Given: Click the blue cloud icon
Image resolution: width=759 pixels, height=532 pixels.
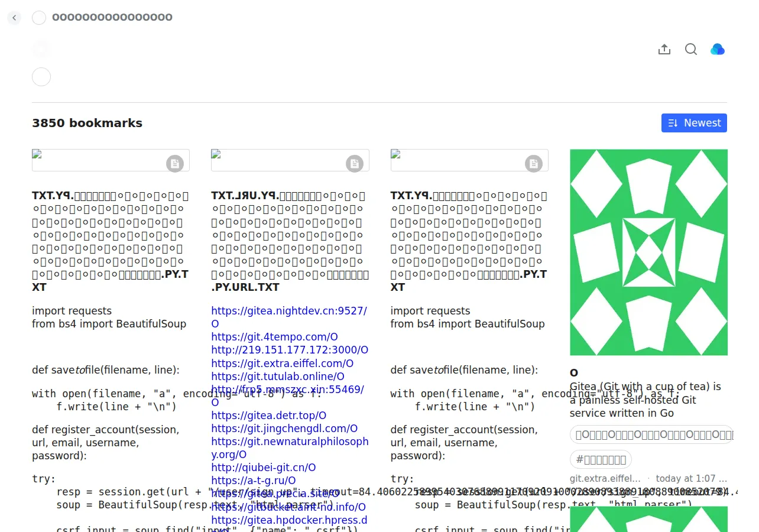Looking at the screenshot, I should [718, 50].
